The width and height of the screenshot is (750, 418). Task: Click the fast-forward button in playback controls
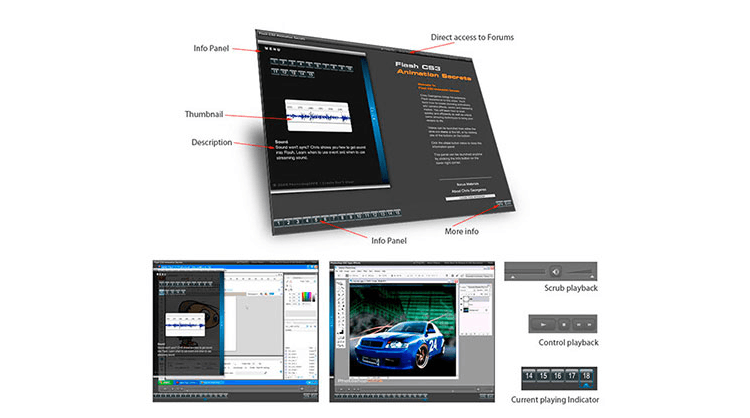point(589,324)
